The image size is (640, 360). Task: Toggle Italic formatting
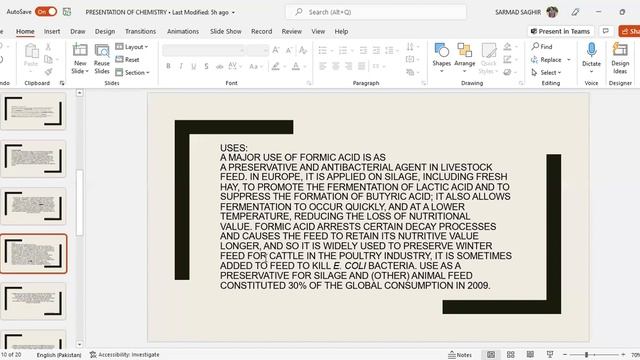181,66
